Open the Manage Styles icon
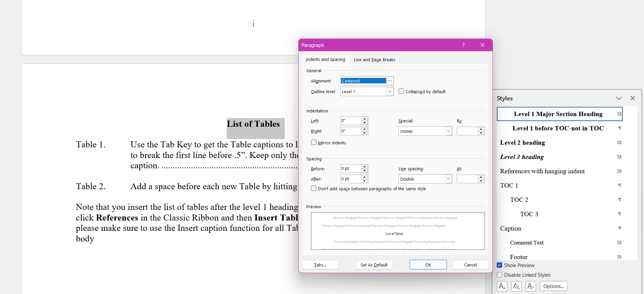 click(531, 286)
